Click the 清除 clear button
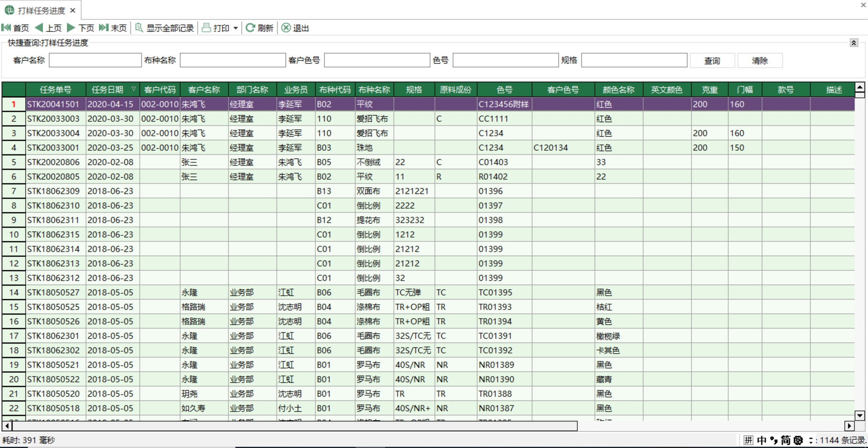Viewport: 868px width, 448px height. pos(760,61)
